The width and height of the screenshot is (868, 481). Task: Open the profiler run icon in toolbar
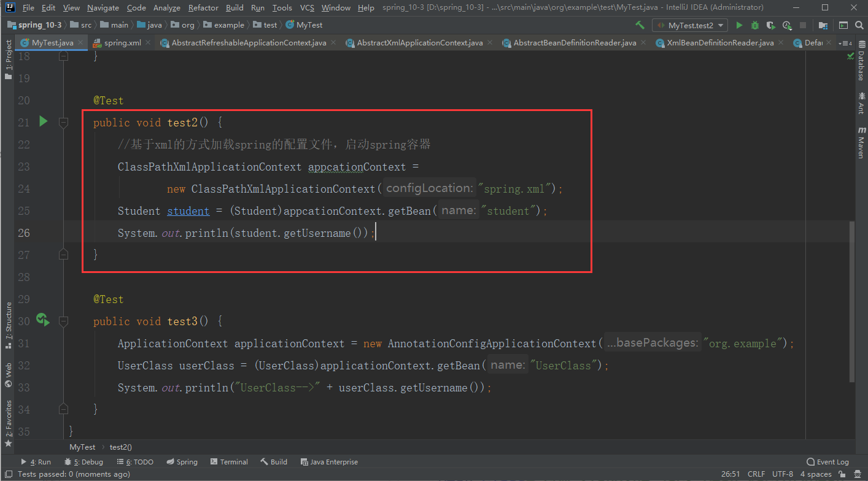pyautogui.click(x=787, y=25)
